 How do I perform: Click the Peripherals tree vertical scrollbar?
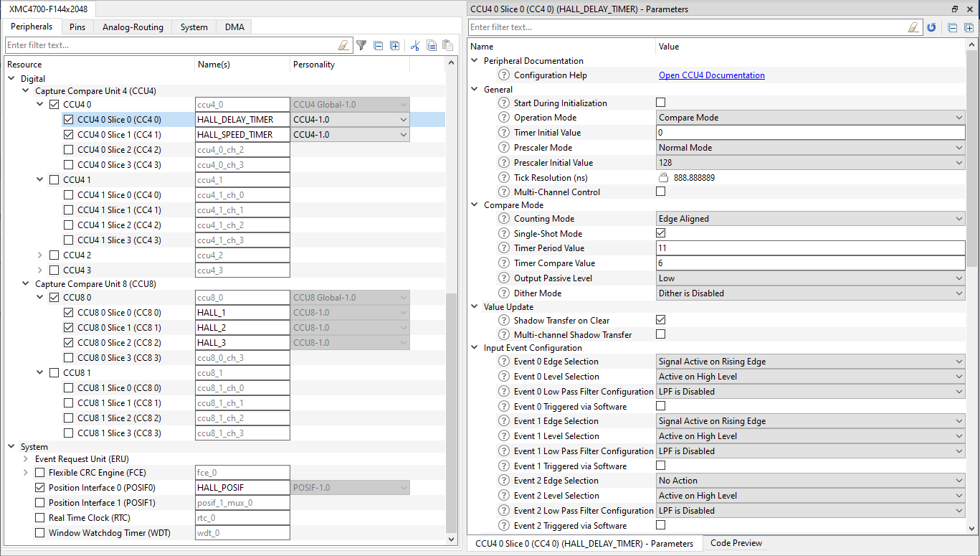coord(451,413)
